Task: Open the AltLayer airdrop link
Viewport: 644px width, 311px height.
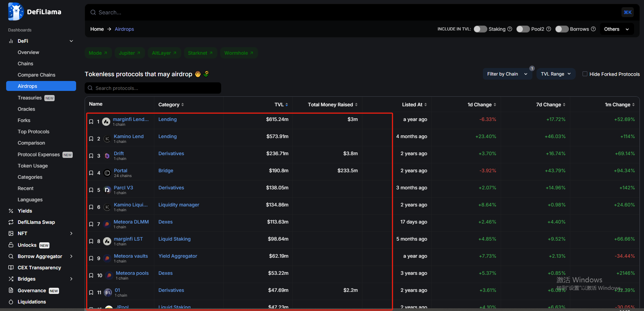Action: pyautogui.click(x=164, y=53)
